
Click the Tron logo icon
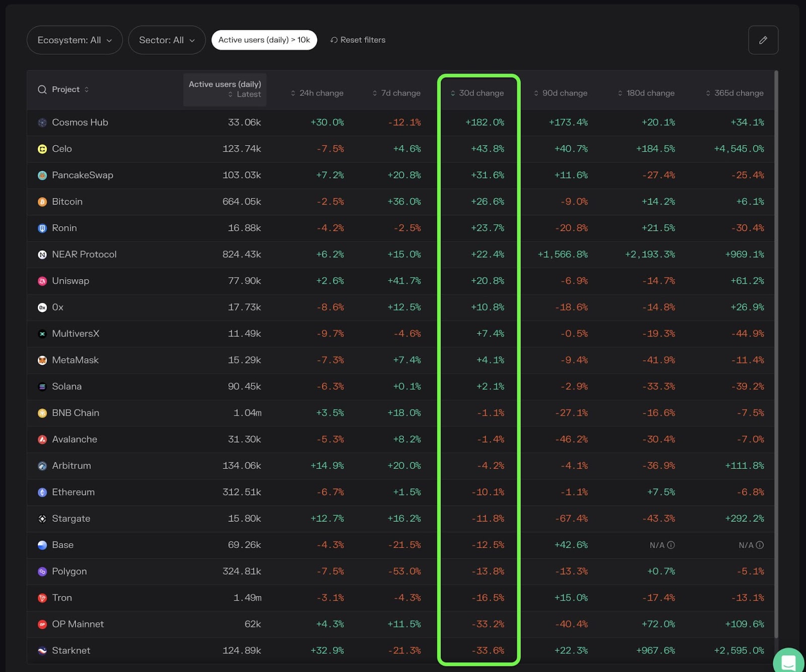pyautogui.click(x=42, y=598)
